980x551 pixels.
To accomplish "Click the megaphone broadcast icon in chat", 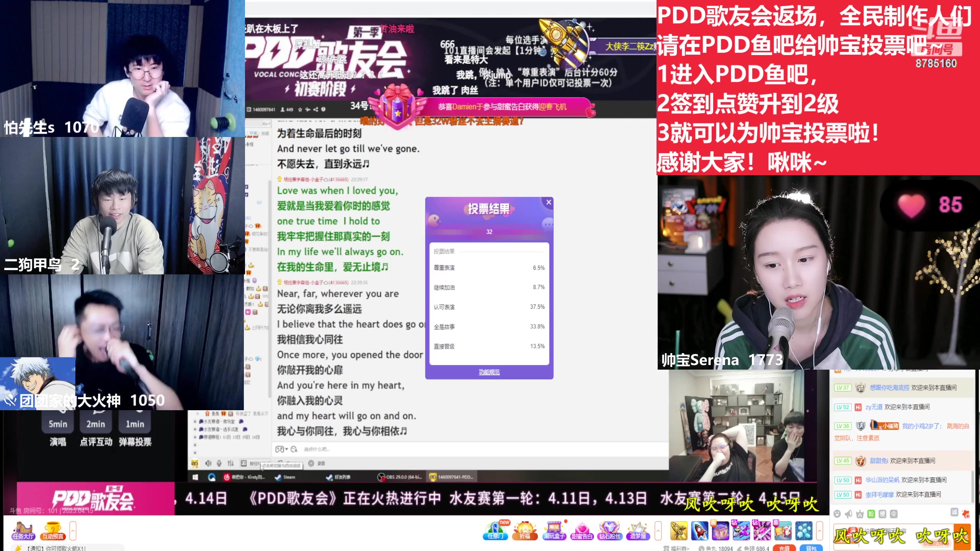I will [x=848, y=514].
